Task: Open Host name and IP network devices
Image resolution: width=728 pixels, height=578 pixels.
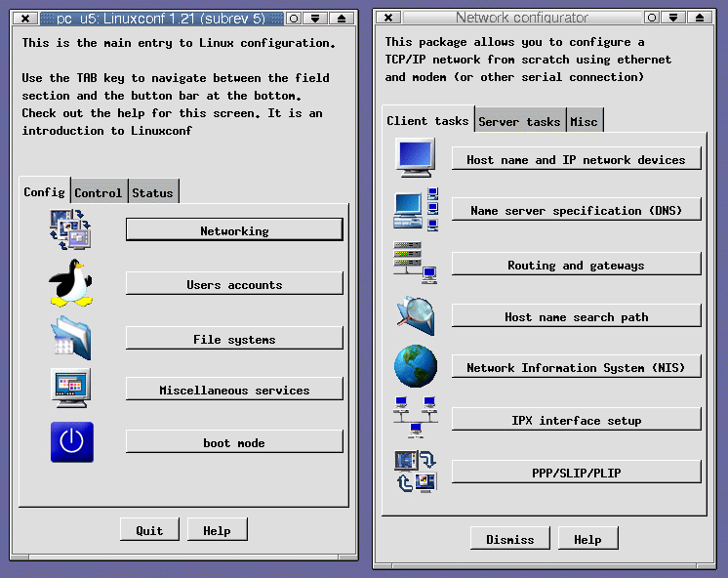Action: (576, 159)
